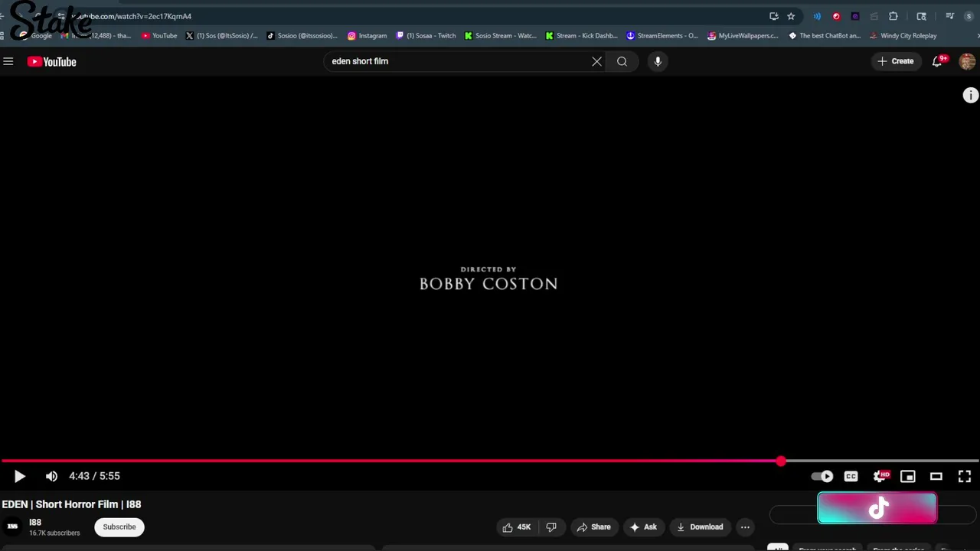Open the 'Stream - Kick Dashb...' bookmark
Image resolution: width=980 pixels, height=551 pixels.
pos(581,35)
